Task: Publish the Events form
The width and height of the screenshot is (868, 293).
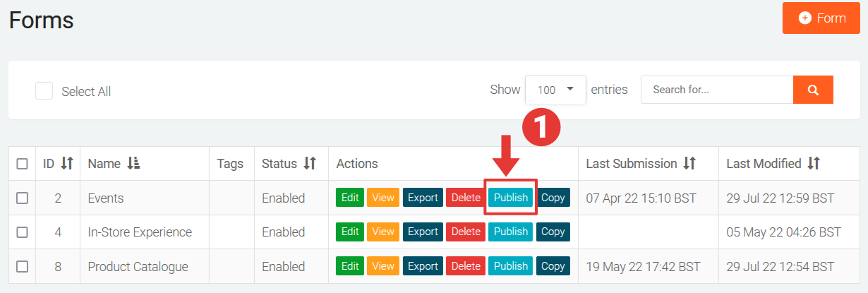Action: click(511, 198)
